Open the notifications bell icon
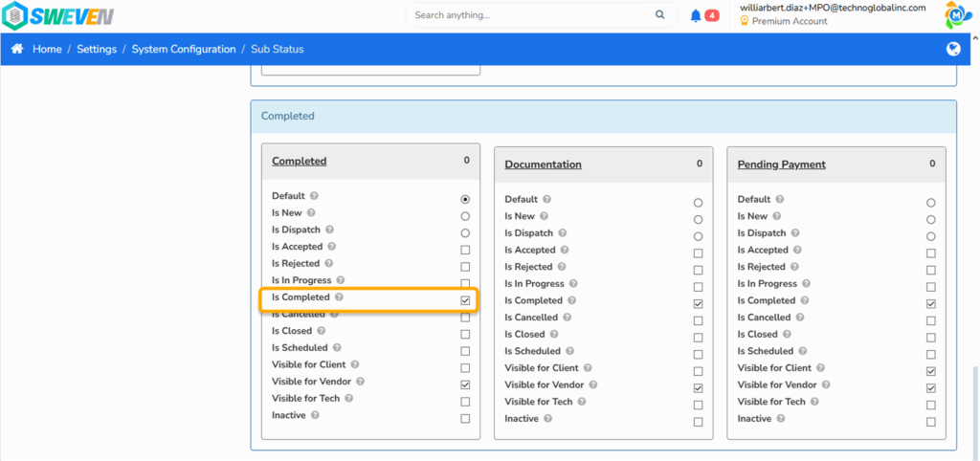This screenshot has height=461, width=980. [696, 15]
